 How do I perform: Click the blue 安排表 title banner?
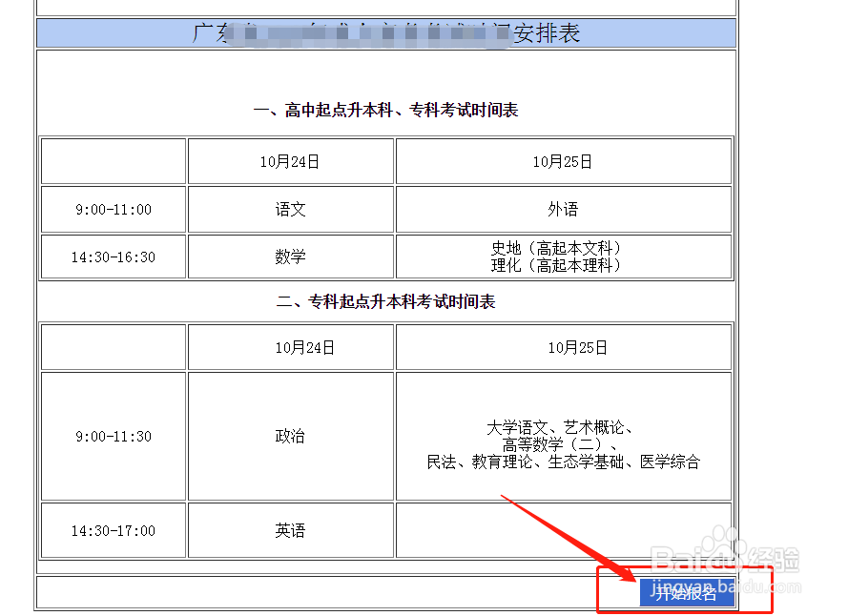coord(386,33)
